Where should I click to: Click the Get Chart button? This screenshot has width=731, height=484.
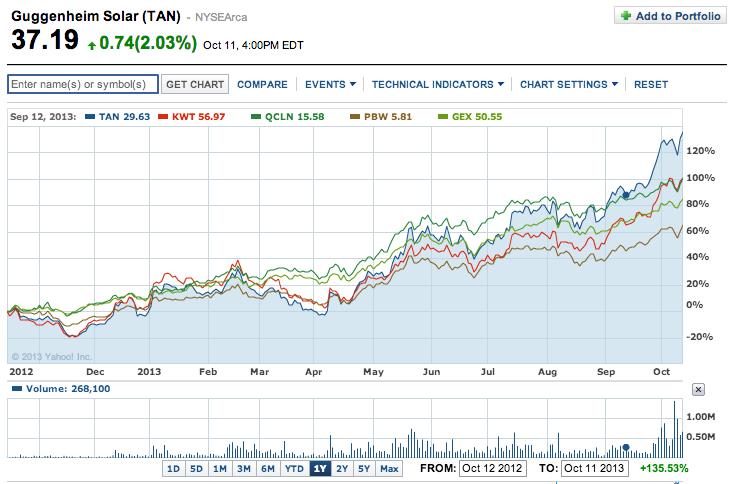click(x=195, y=84)
